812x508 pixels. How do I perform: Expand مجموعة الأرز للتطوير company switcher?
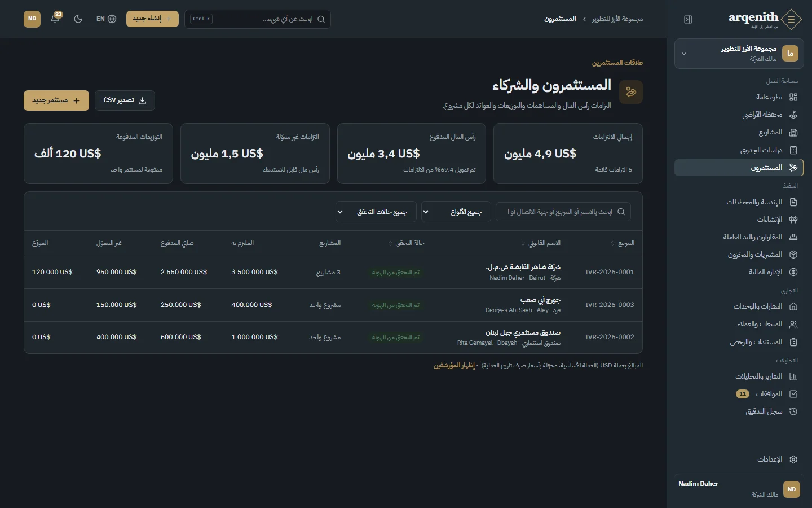(x=739, y=54)
